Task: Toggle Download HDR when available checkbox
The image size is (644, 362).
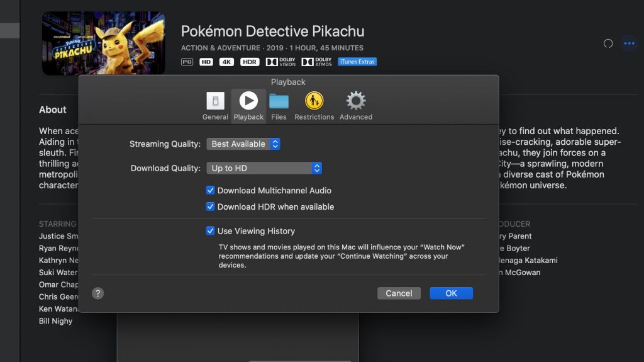Action: coord(210,206)
